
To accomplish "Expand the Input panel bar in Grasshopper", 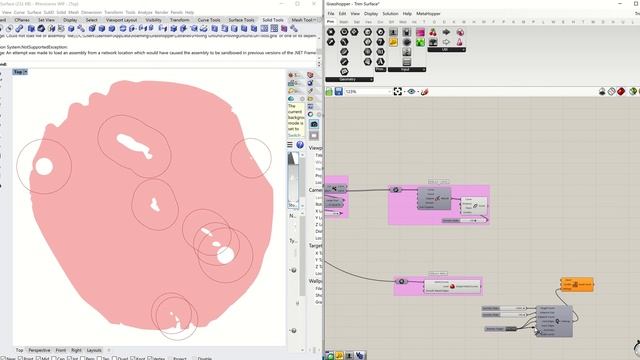I will click(x=407, y=70).
